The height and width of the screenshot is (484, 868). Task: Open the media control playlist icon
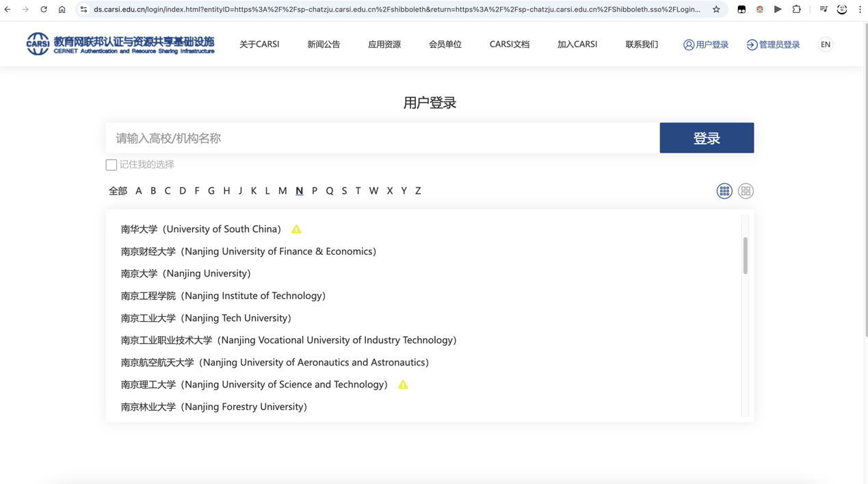[x=824, y=10]
